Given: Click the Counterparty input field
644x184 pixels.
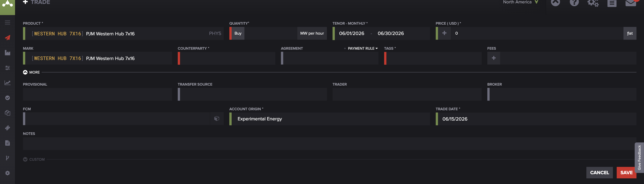Looking at the screenshot, I should click(227, 58).
